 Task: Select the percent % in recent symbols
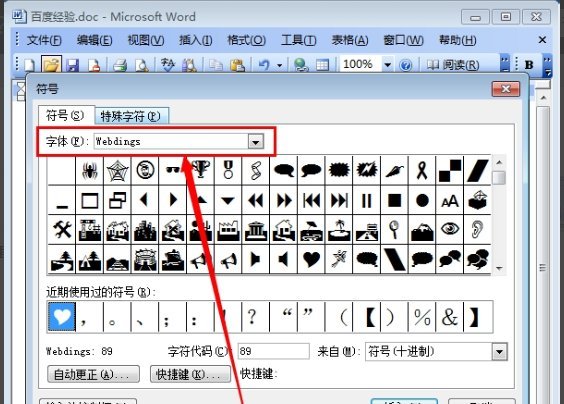[x=422, y=317]
